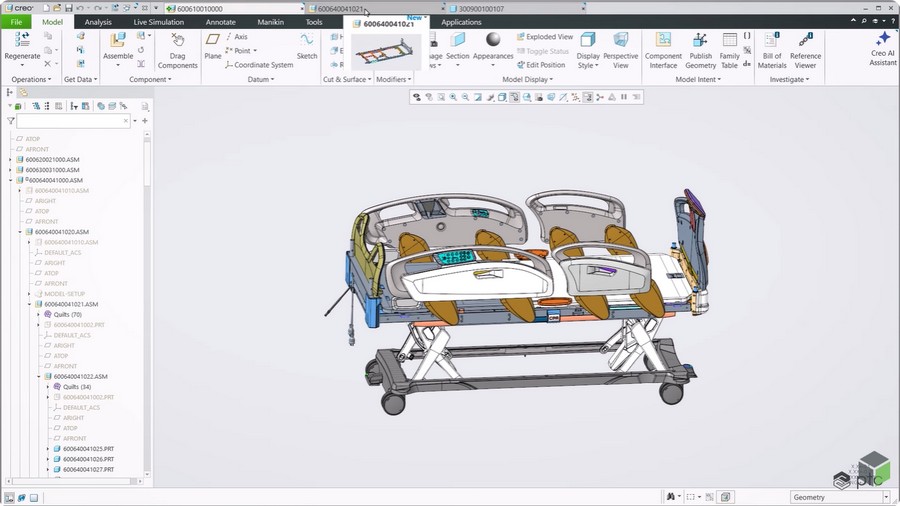The height and width of the screenshot is (506, 900).
Task: Switch to window tab 300900100107
Action: click(x=517, y=9)
